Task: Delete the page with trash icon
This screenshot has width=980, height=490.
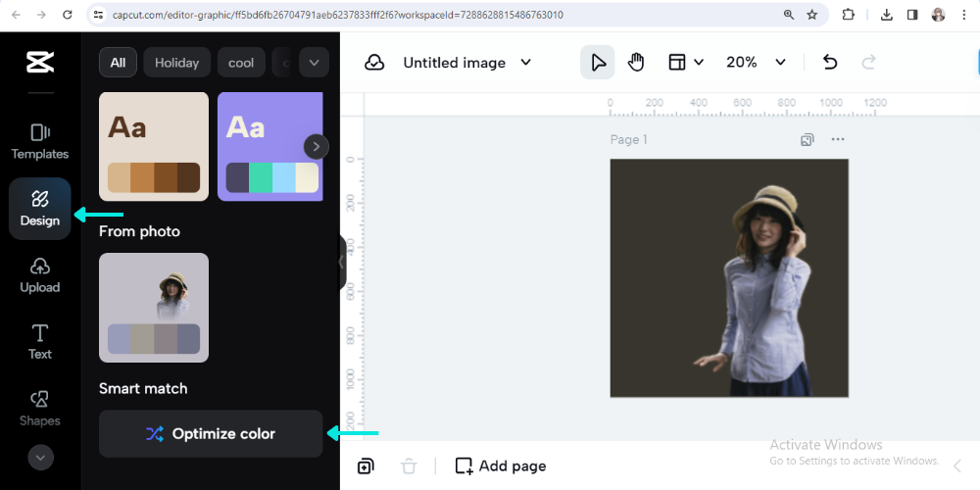Action: point(409,466)
